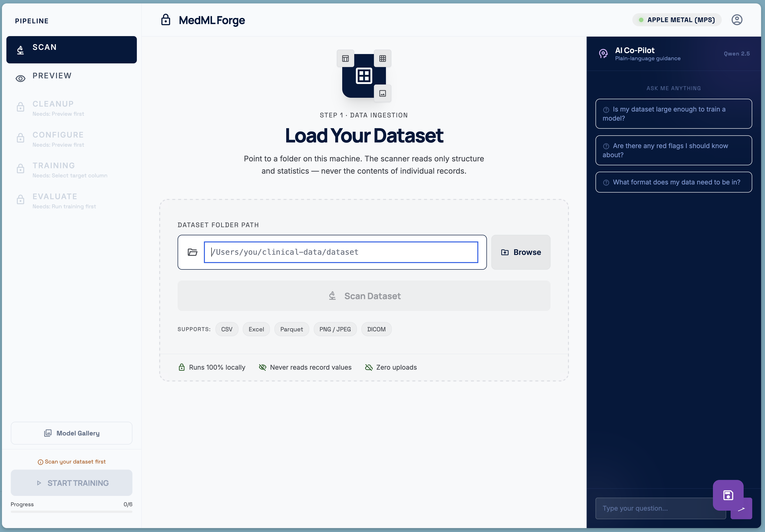The width and height of the screenshot is (765, 532).
Task: Click the send message arrow icon
Action: click(746, 513)
